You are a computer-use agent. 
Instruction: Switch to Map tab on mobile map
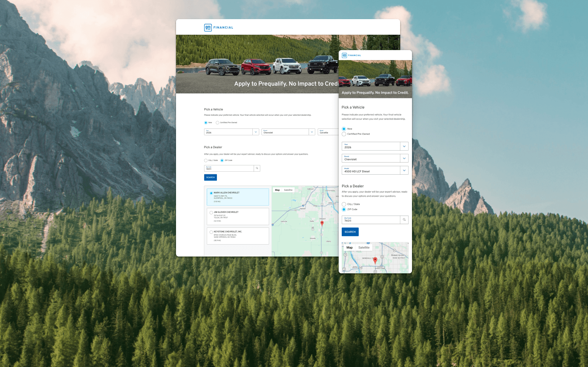point(349,247)
